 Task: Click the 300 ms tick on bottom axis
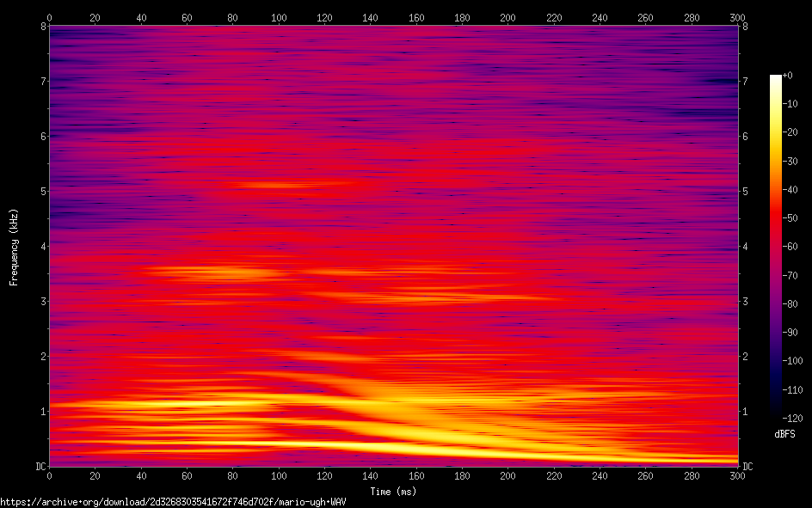(737, 475)
